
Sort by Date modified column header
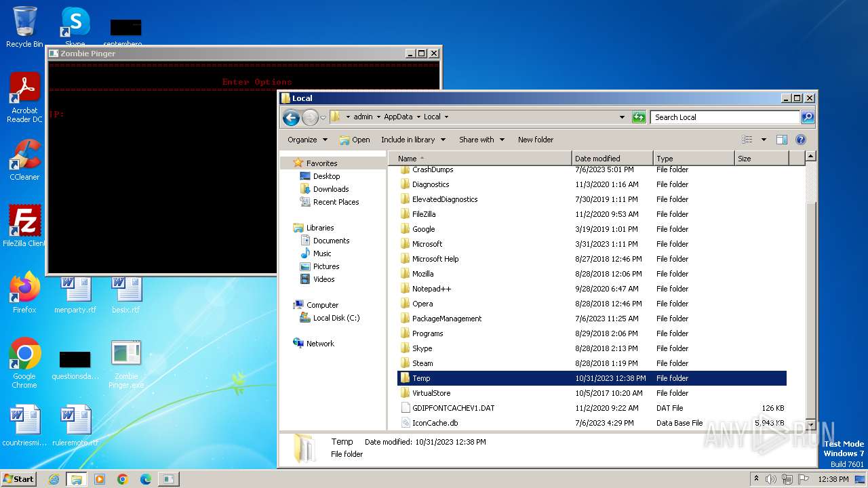coord(612,158)
